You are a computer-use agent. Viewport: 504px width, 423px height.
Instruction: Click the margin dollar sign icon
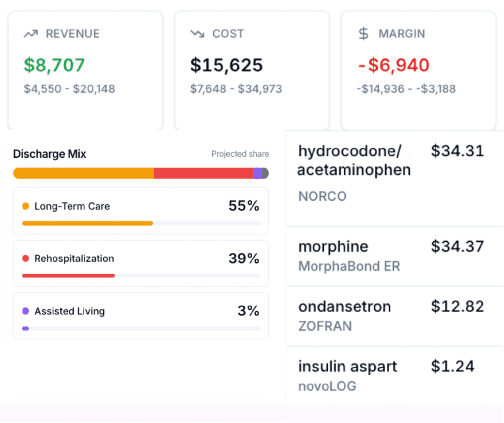click(363, 34)
